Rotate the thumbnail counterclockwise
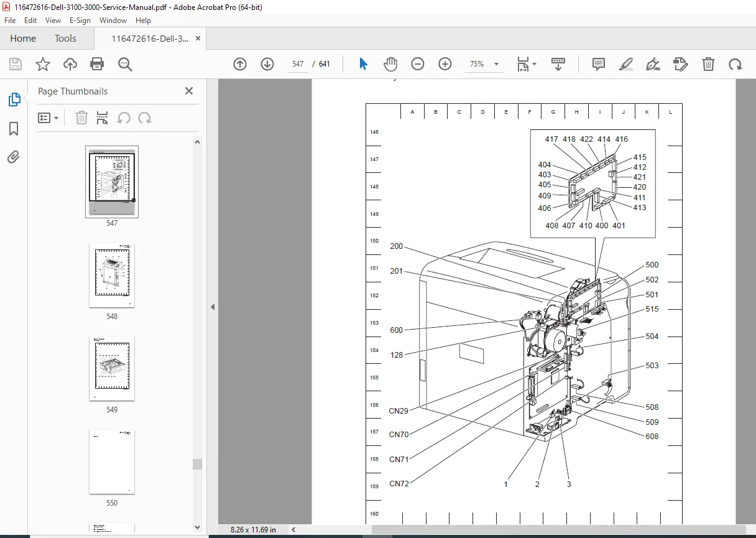The height and width of the screenshot is (538, 756). [124, 118]
